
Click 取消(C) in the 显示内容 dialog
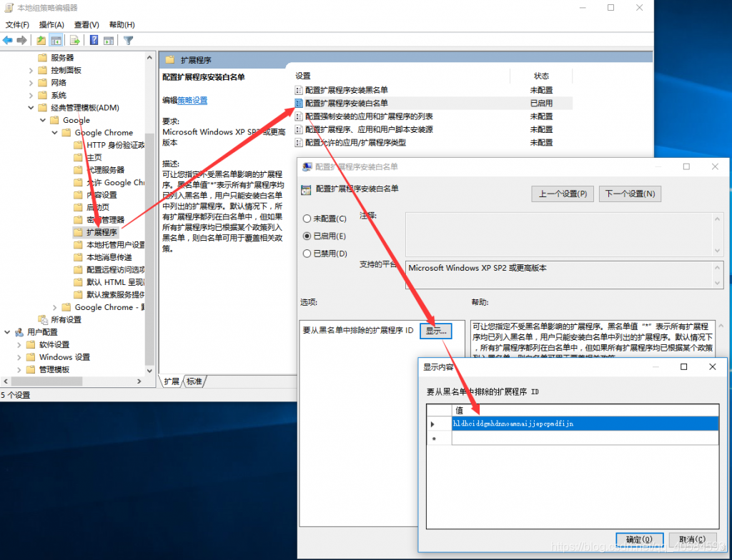693,539
